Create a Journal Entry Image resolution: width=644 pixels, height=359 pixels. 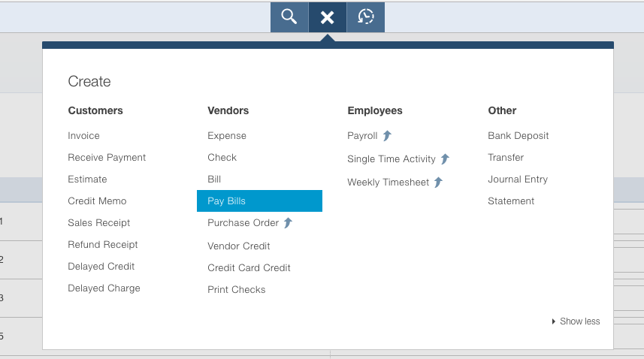[x=518, y=179]
